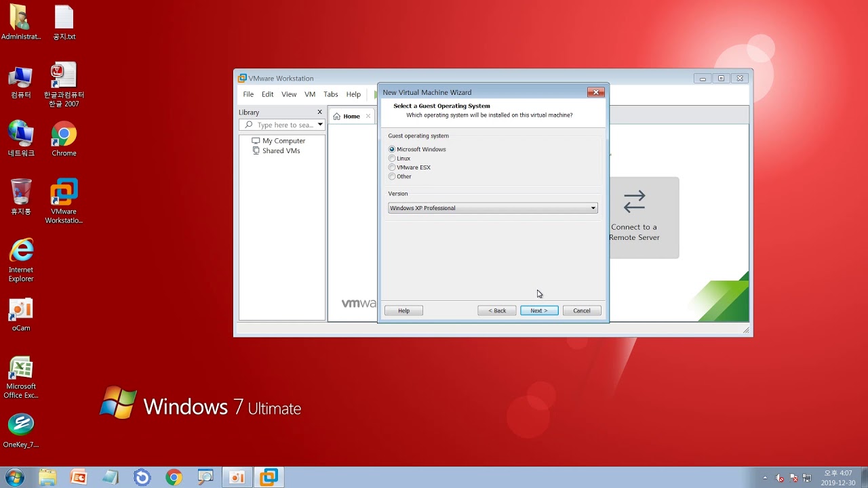
Task: Expand the Library search options arrow
Action: click(x=320, y=125)
